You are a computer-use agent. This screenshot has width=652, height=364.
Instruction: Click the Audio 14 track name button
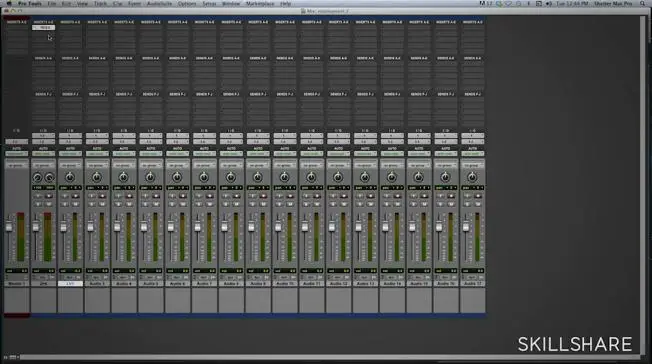tap(392, 283)
